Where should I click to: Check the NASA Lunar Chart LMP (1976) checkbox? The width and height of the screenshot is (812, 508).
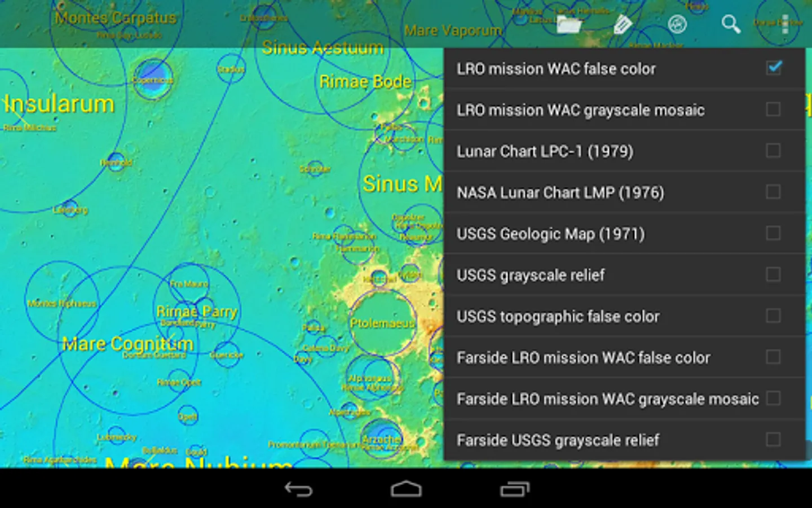point(774,191)
